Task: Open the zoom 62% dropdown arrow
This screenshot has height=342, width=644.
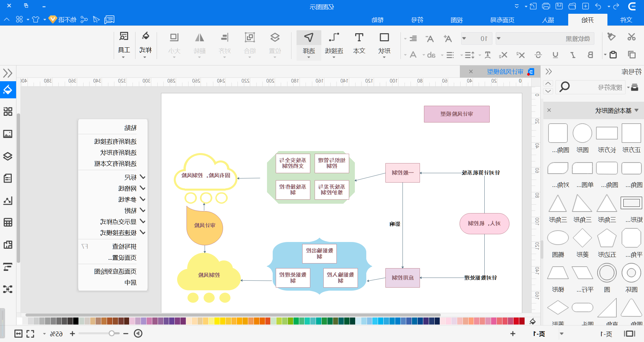Action: (x=44, y=334)
